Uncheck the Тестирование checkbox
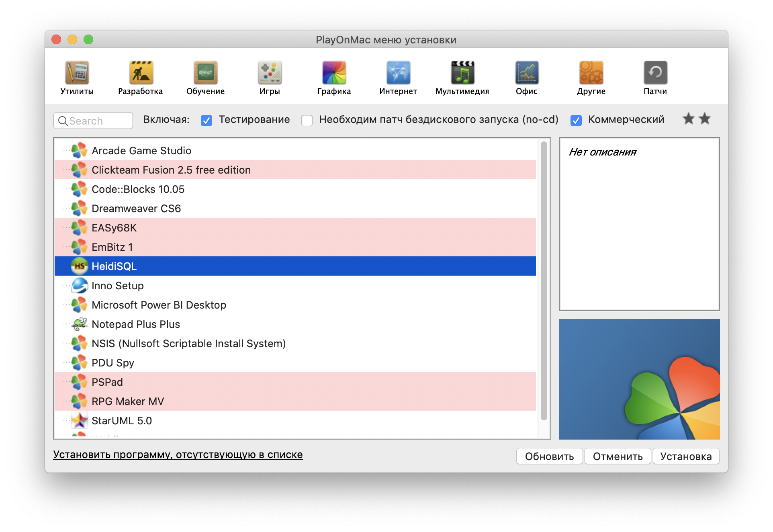This screenshot has width=773, height=532. click(207, 120)
